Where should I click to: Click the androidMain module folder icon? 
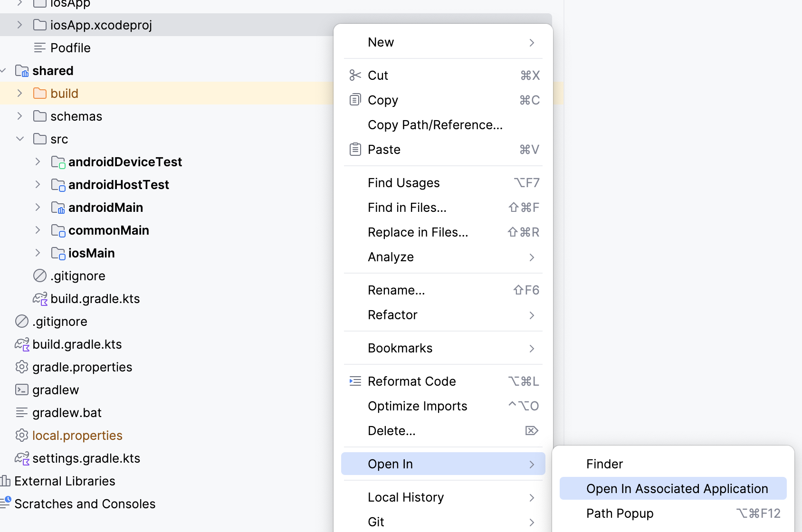tap(58, 208)
